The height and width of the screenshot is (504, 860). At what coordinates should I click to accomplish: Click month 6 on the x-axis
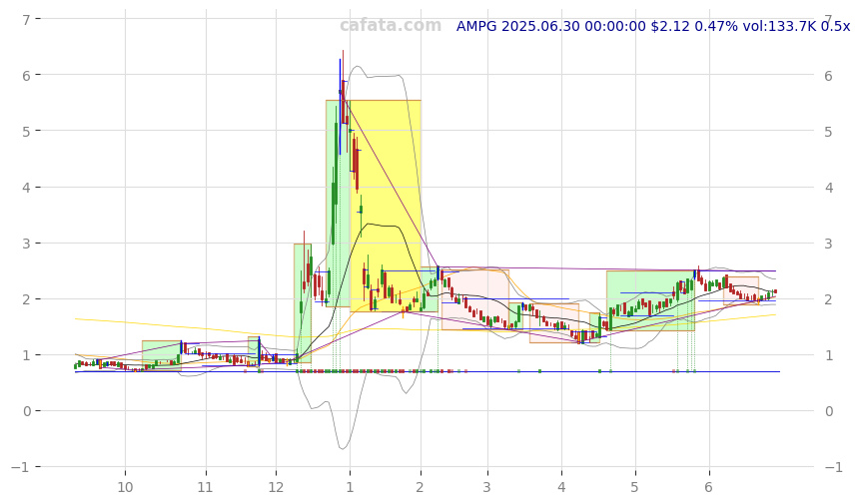coord(709,488)
